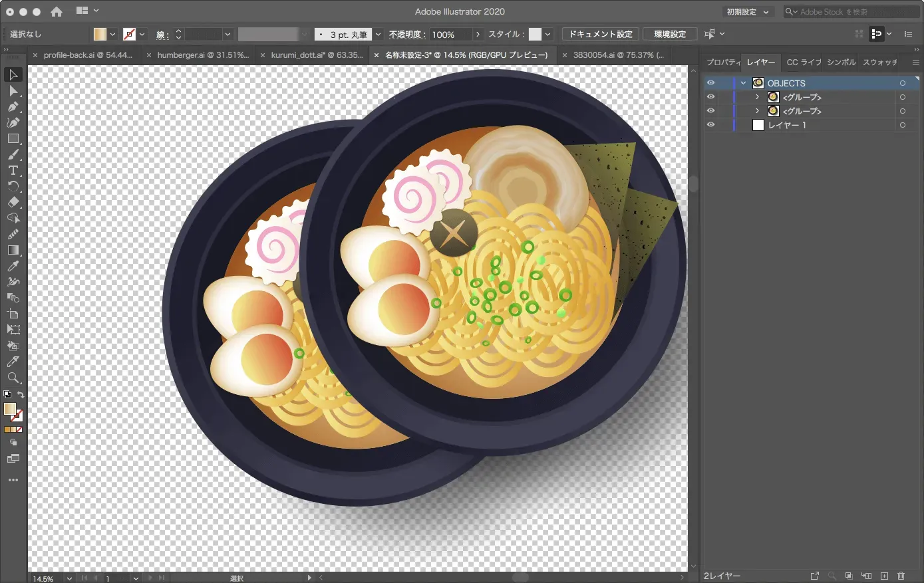The height and width of the screenshot is (583, 924).
Task: Click the trash icon in Layers panel
Action: pos(901,576)
